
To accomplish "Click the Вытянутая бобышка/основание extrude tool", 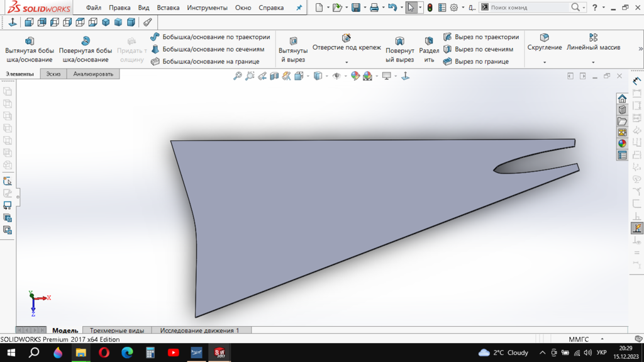I will point(29,50).
